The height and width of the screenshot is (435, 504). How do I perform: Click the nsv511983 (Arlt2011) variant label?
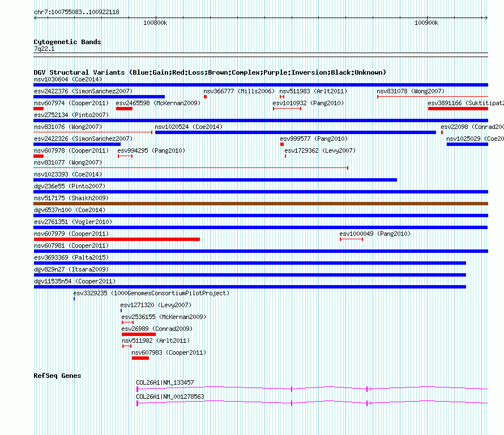(313, 91)
